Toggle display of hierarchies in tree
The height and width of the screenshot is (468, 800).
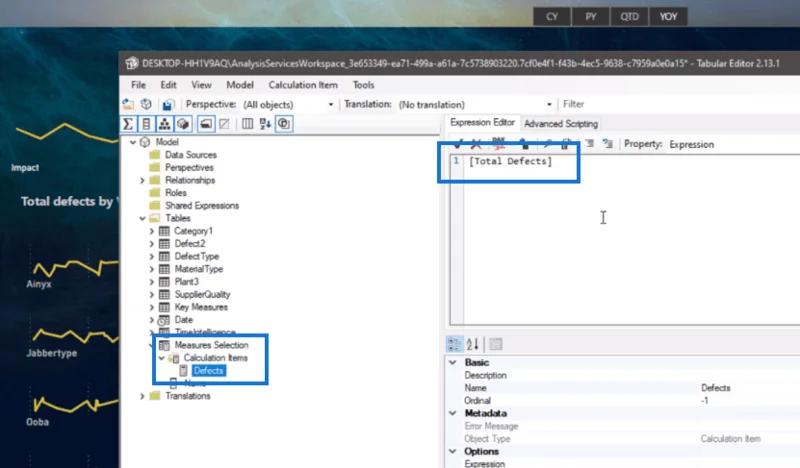coord(164,124)
